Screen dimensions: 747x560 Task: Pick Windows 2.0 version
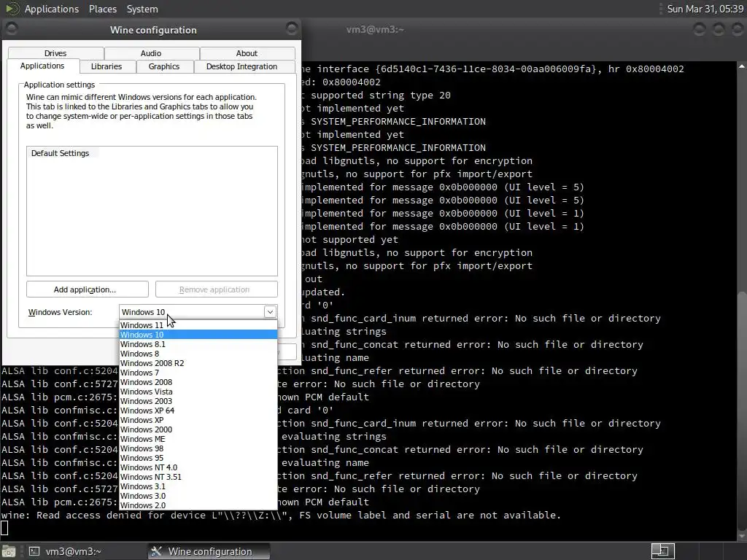(x=198, y=505)
